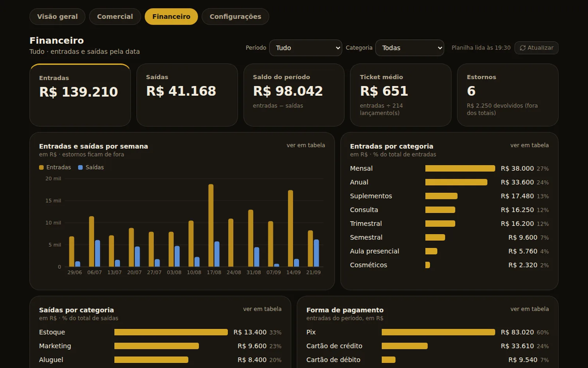588x368 pixels.
Task: Go to the Configurações tab
Action: click(235, 17)
